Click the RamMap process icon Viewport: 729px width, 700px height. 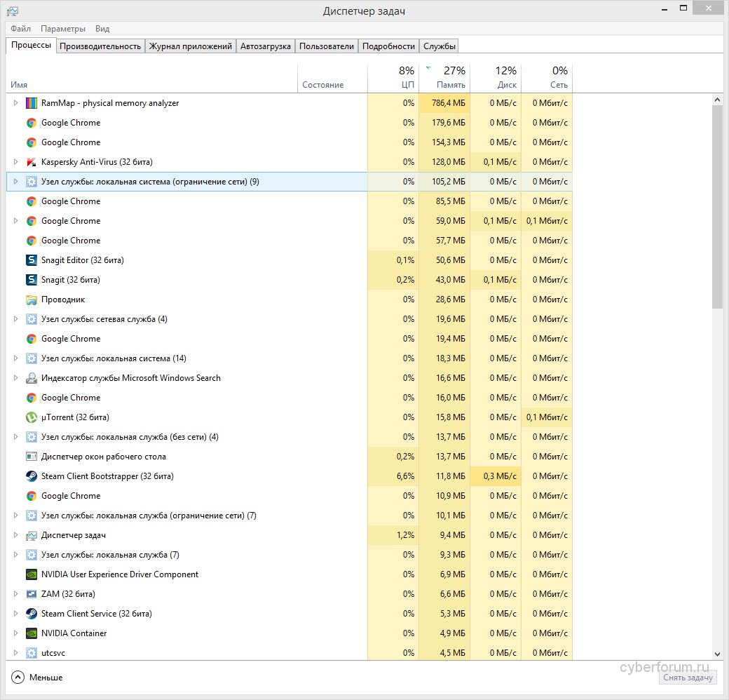[32, 103]
